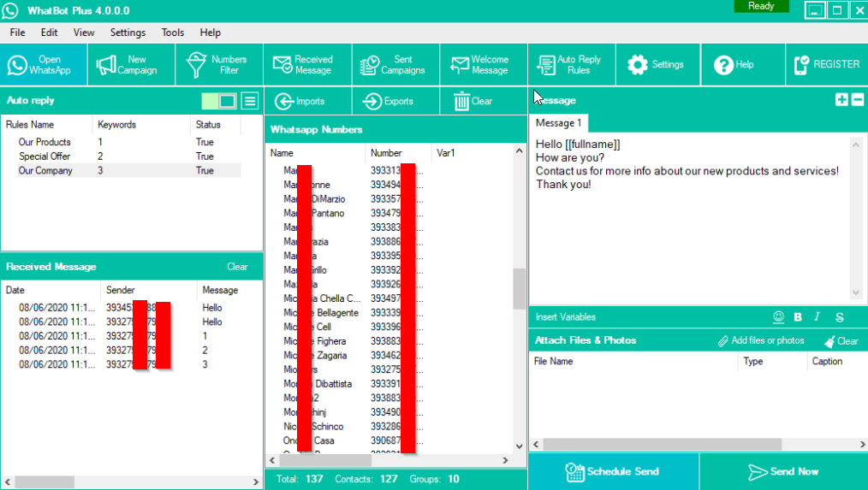
Task: Click the REGISTER toolbar button
Action: [827, 65]
